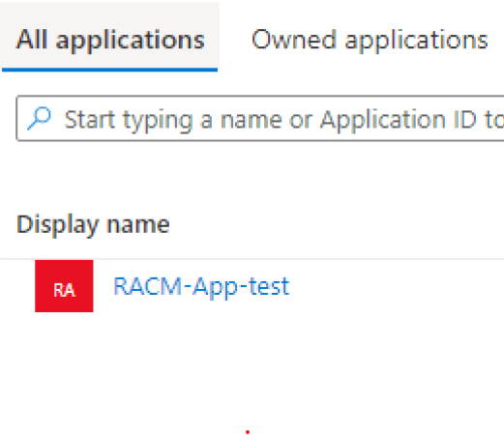The image size is (504, 435).
Task: Open the Owned applications tab
Action: click(x=370, y=40)
